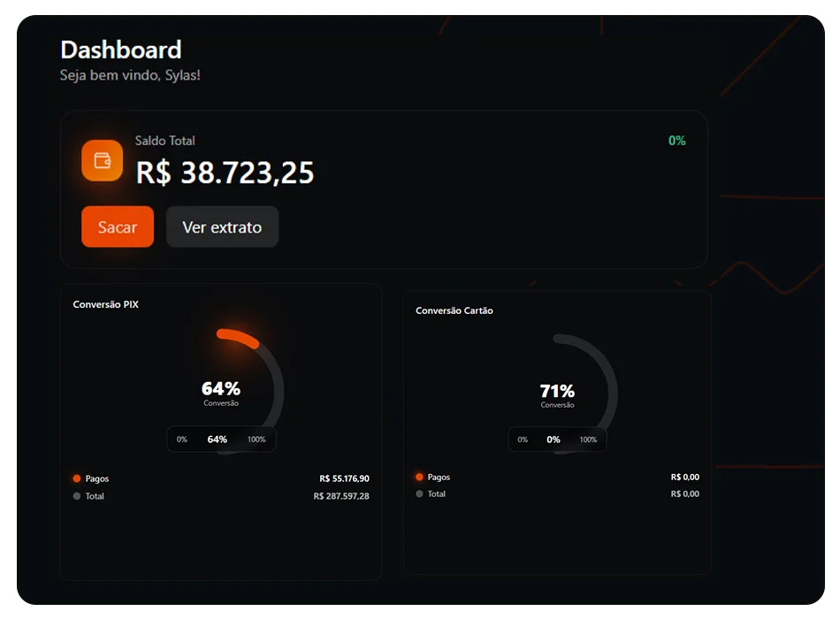
Task: Click the 100% label in the PIX range pill
Action: click(x=256, y=439)
